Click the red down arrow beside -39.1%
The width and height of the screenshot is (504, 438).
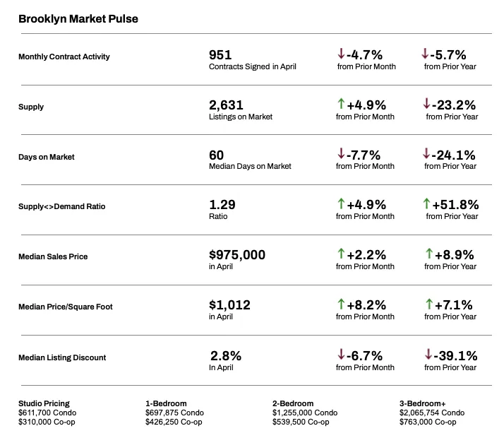428,355
